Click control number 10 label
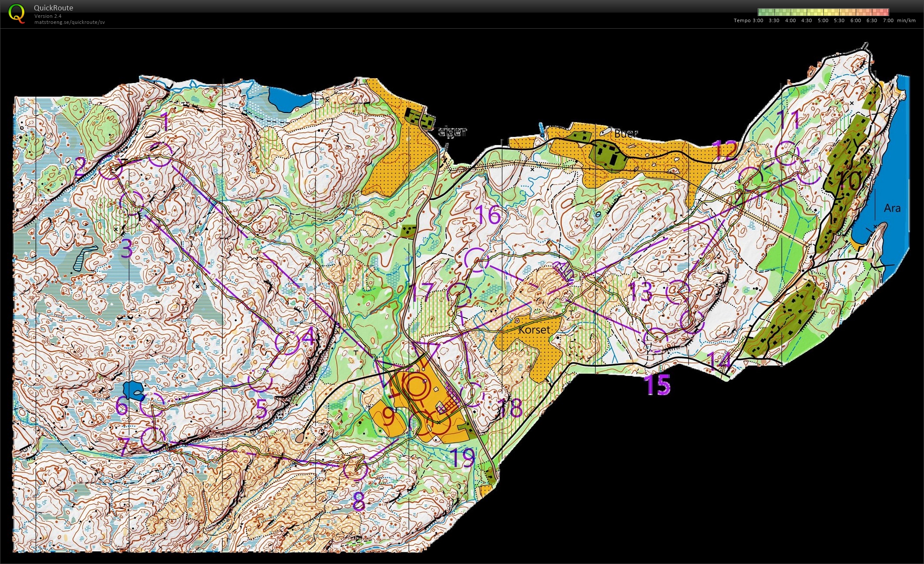 pos(849,180)
